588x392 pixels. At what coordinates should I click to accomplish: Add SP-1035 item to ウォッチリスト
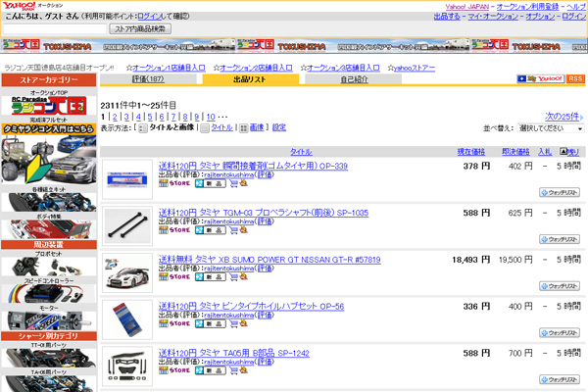[560, 239]
